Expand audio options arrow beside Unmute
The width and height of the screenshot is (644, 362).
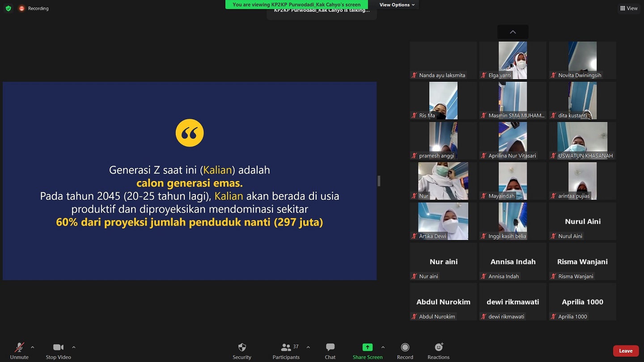[32, 347]
